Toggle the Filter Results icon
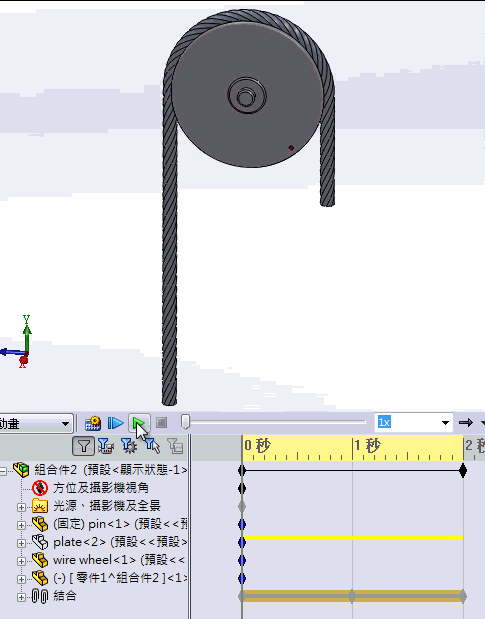 click(175, 446)
